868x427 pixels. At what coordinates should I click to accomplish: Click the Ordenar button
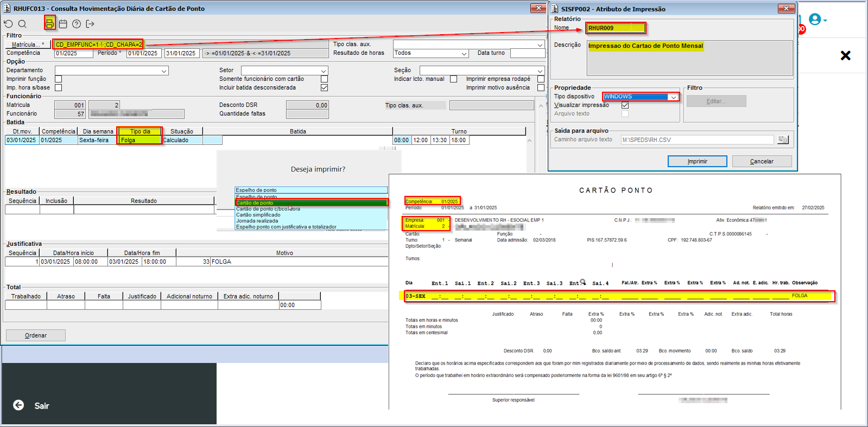pyautogui.click(x=36, y=335)
